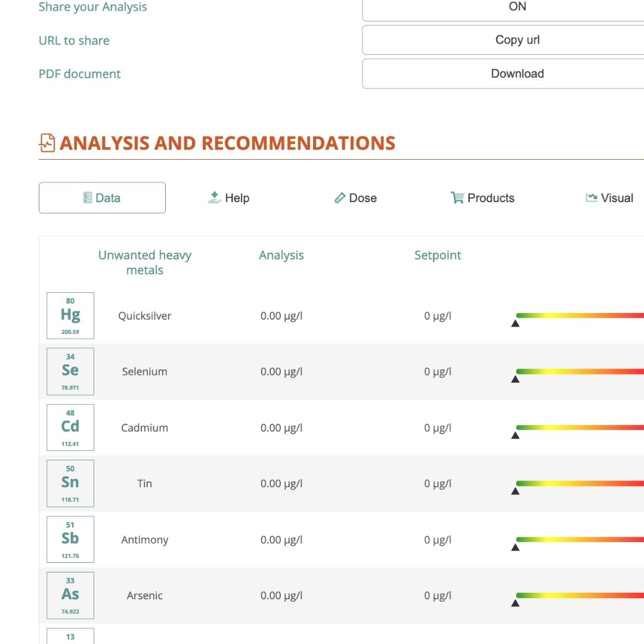This screenshot has width=644, height=644.
Task: Click the Unwanted heavy metals header
Action: [x=144, y=262]
